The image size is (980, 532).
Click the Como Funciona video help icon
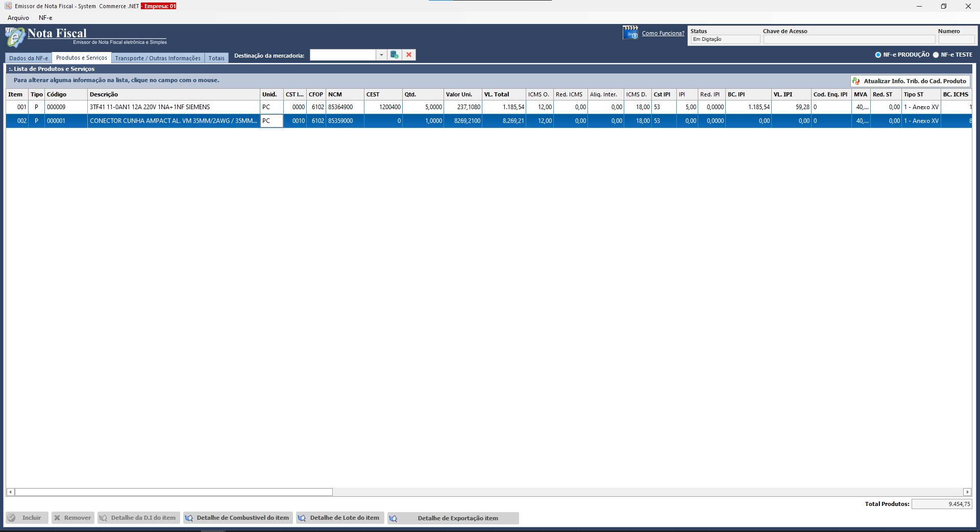point(630,33)
